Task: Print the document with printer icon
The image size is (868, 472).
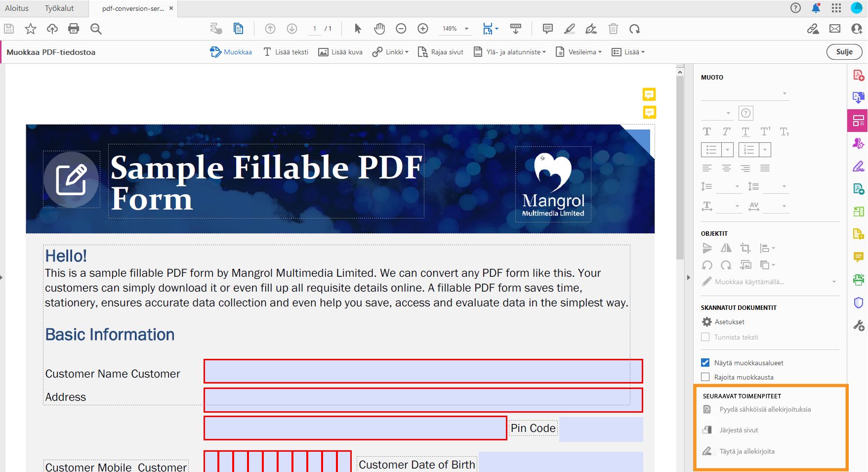Action: pos(74,29)
